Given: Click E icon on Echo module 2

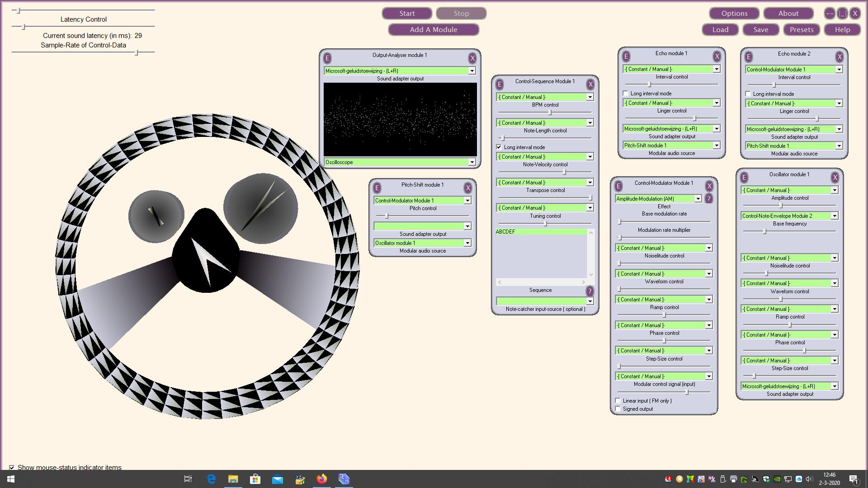Looking at the screenshot, I should (749, 57).
